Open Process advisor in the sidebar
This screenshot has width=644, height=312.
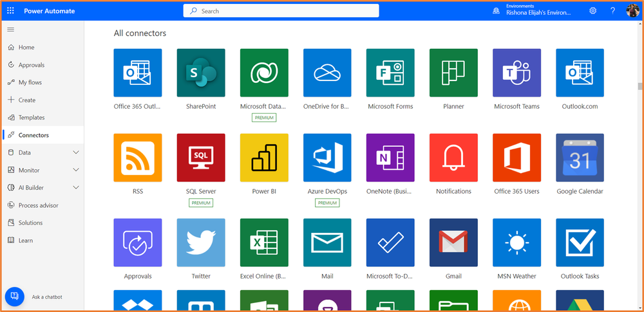(43, 205)
